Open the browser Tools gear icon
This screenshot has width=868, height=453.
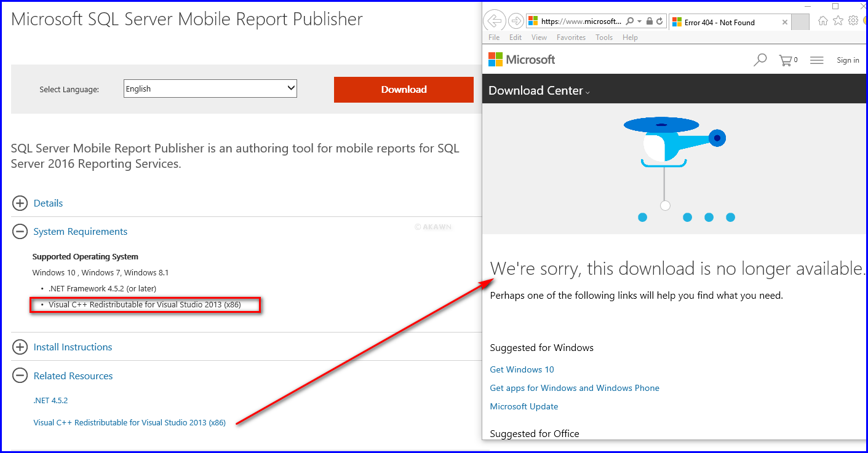coord(853,21)
